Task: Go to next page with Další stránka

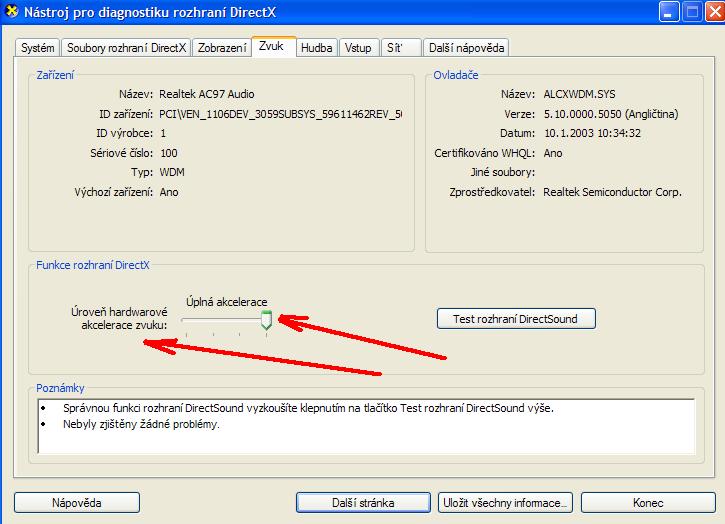Action: click(x=363, y=502)
